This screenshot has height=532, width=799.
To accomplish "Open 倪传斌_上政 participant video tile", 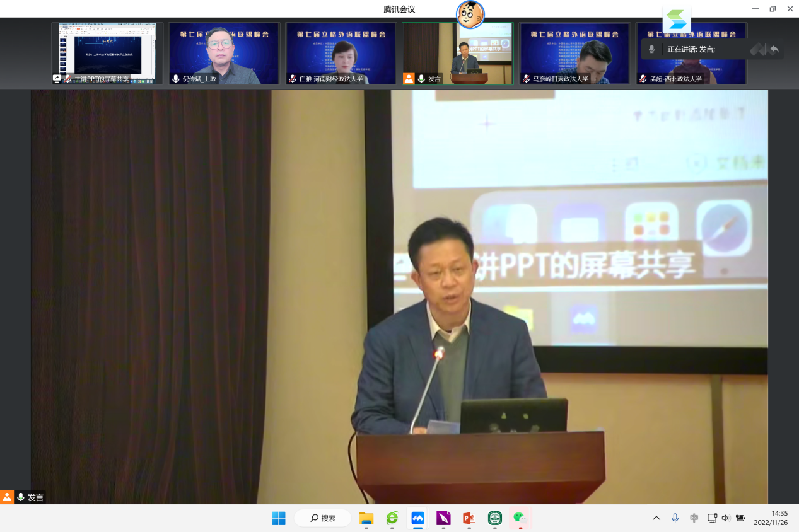I will (224, 53).
